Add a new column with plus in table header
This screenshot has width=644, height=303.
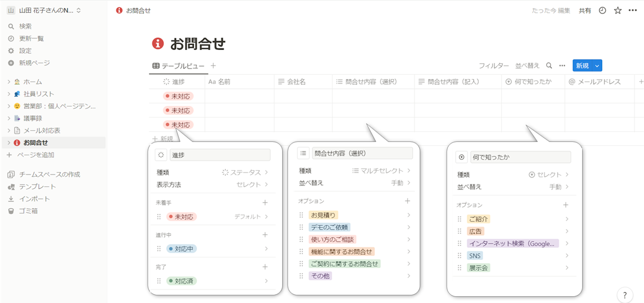pyautogui.click(x=641, y=82)
